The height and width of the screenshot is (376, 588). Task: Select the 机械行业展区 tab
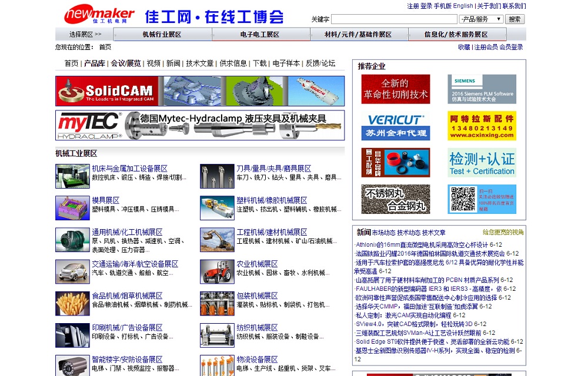pos(162,35)
